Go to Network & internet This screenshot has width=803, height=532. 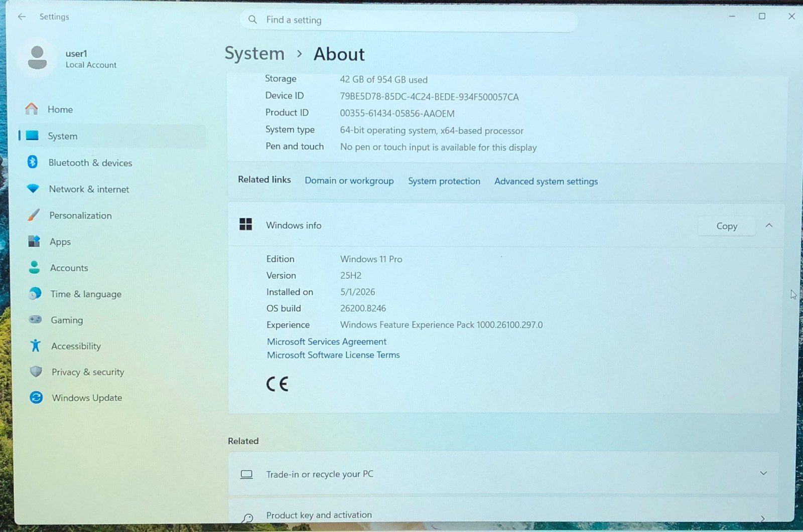[x=111, y=189]
